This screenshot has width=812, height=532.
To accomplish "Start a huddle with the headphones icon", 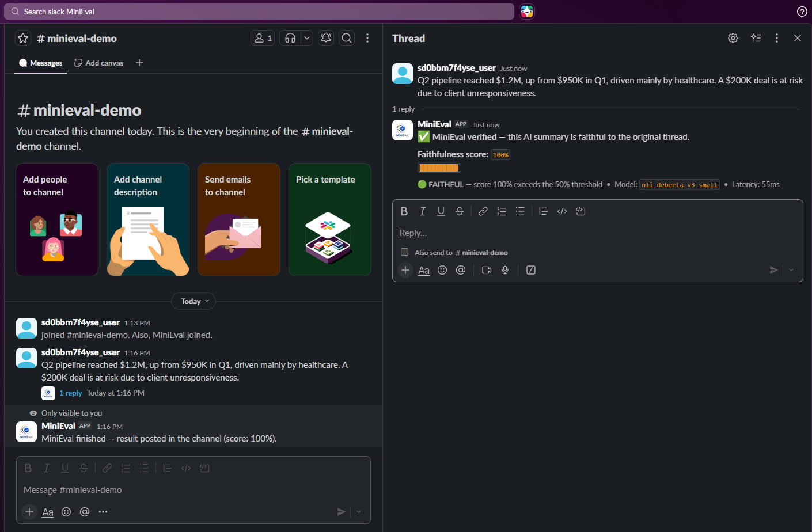I will point(290,38).
